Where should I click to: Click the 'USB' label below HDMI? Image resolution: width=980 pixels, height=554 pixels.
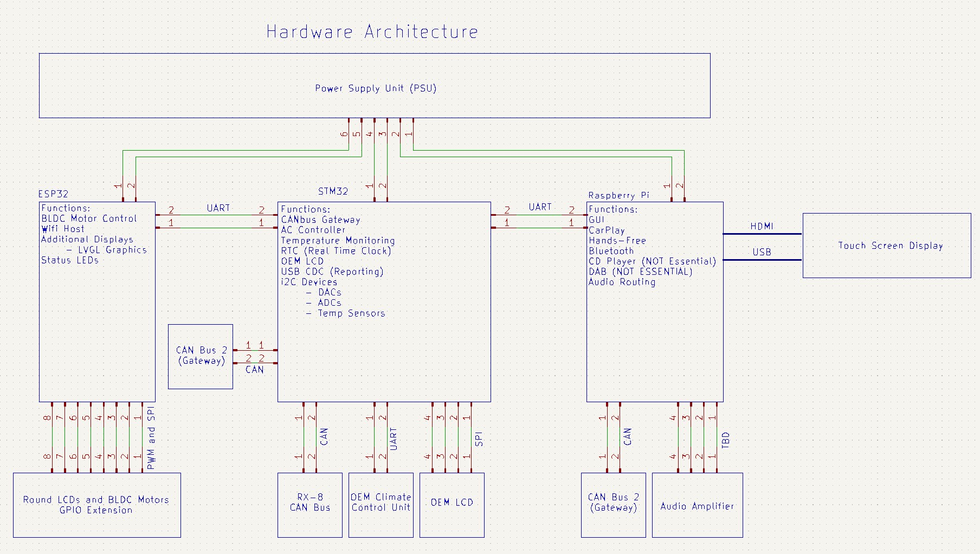[762, 252]
